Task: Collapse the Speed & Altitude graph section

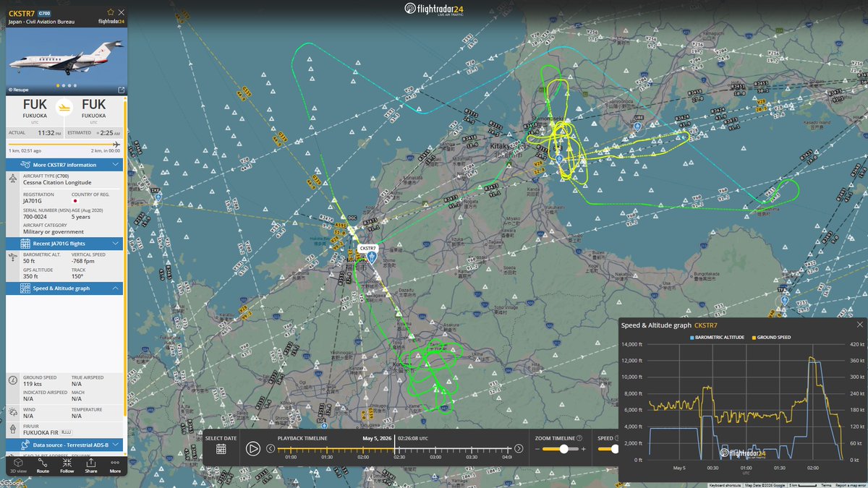Action: coord(64,288)
